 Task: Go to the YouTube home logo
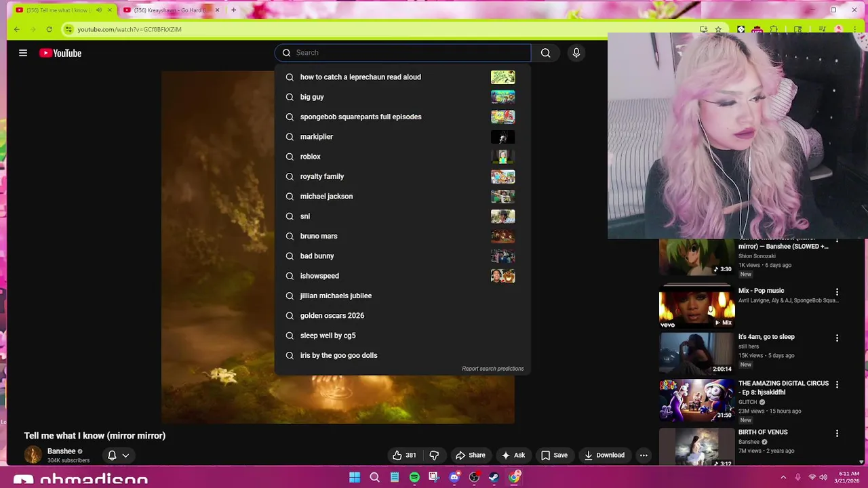tap(60, 53)
